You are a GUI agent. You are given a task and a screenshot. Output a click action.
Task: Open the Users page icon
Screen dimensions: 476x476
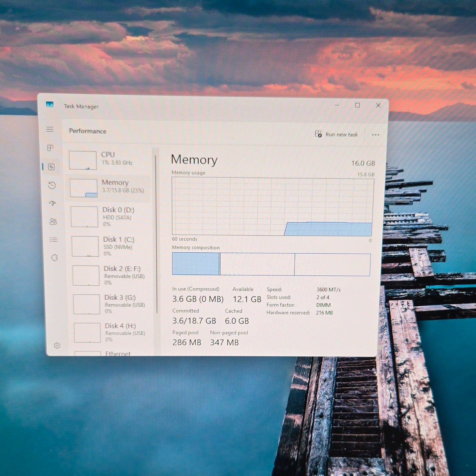[x=53, y=222]
